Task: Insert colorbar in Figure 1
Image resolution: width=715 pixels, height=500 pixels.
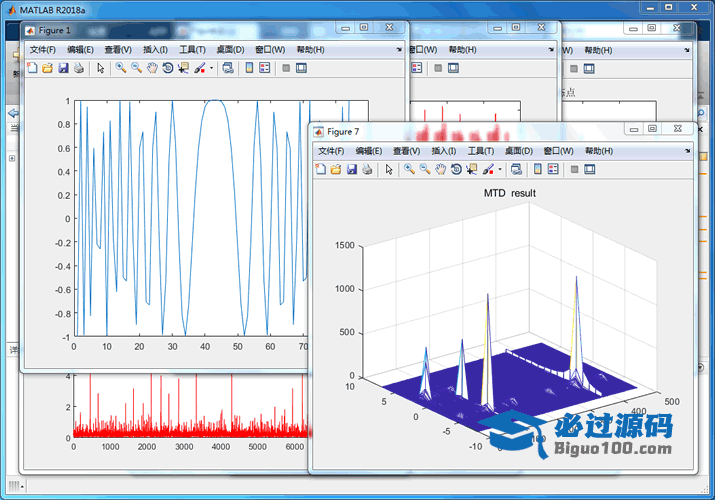Action: click(249, 68)
